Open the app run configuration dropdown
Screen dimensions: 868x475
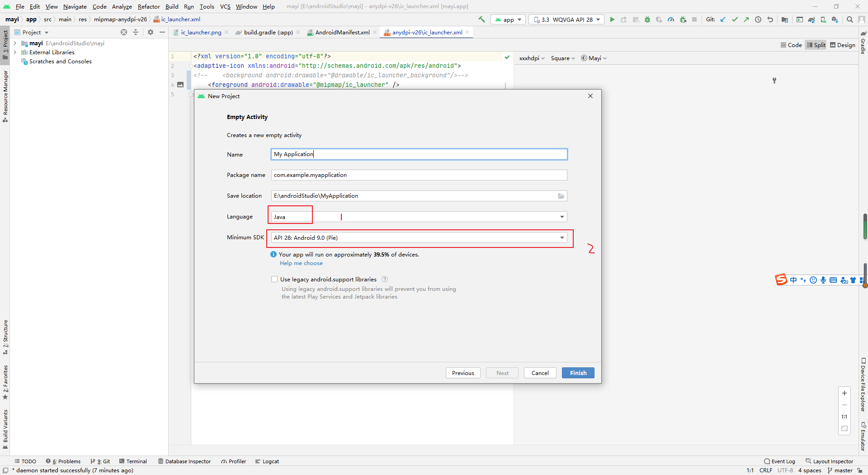508,19
